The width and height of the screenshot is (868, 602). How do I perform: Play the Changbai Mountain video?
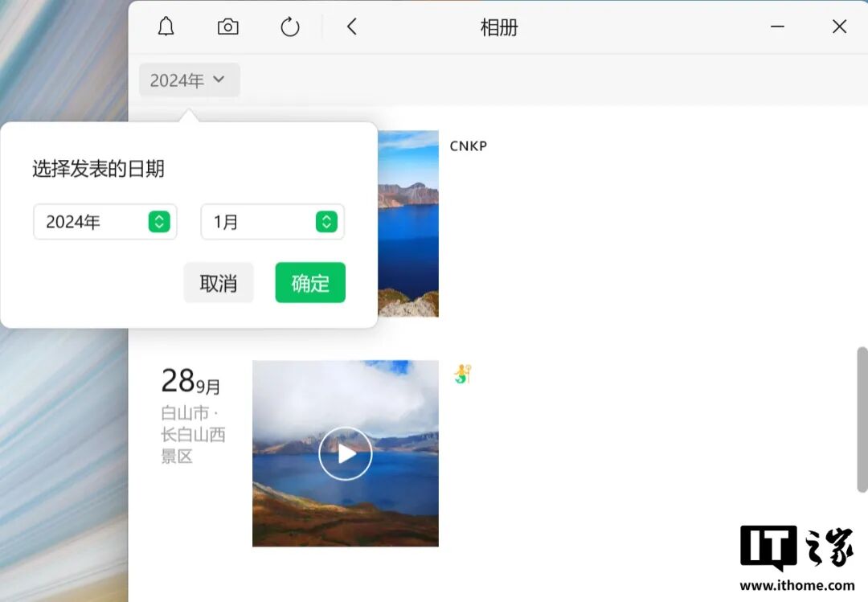pyautogui.click(x=346, y=453)
